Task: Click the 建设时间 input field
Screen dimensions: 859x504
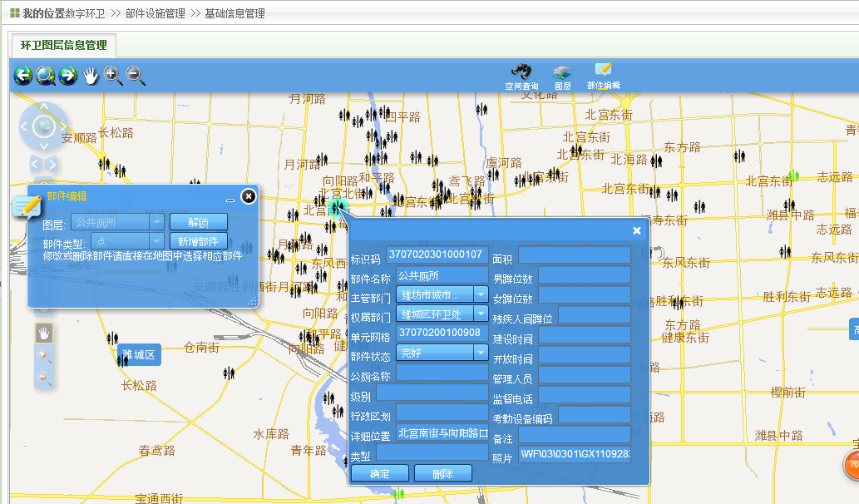Action: pos(585,334)
